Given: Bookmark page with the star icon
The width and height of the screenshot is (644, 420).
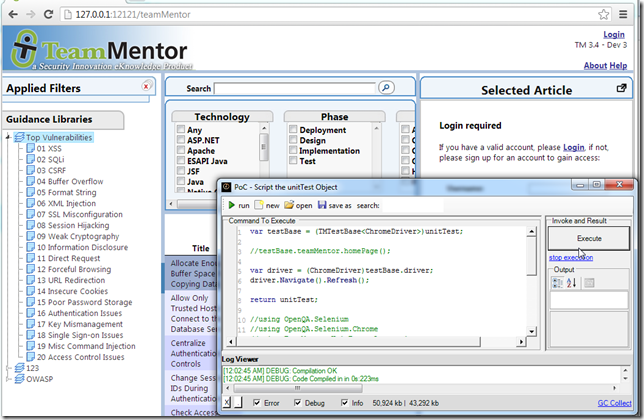Looking at the screenshot, I should (x=604, y=14).
